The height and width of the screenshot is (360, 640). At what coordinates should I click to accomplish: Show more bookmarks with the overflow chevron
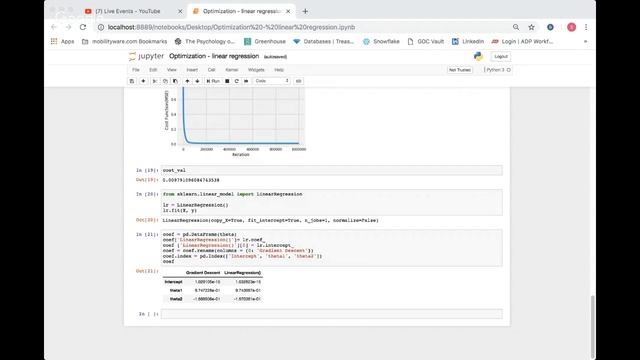(x=585, y=41)
